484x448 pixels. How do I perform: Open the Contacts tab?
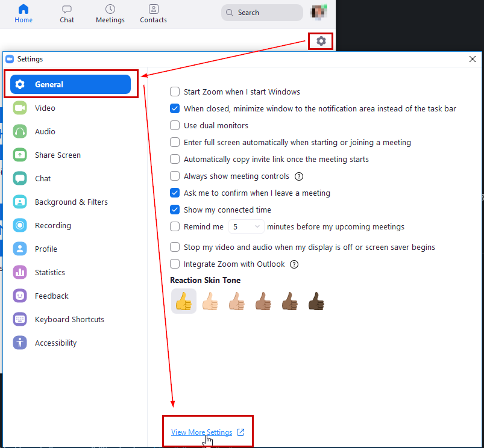coord(154,14)
